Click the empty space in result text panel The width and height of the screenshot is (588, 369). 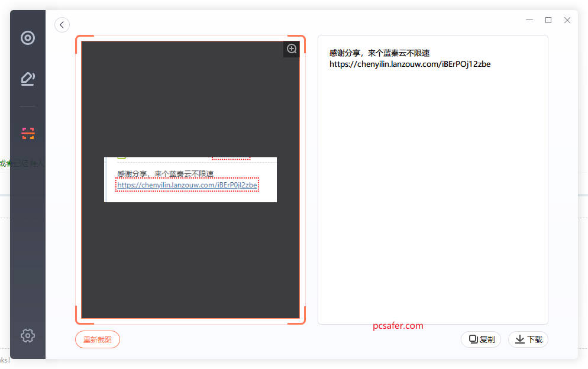(x=432, y=195)
